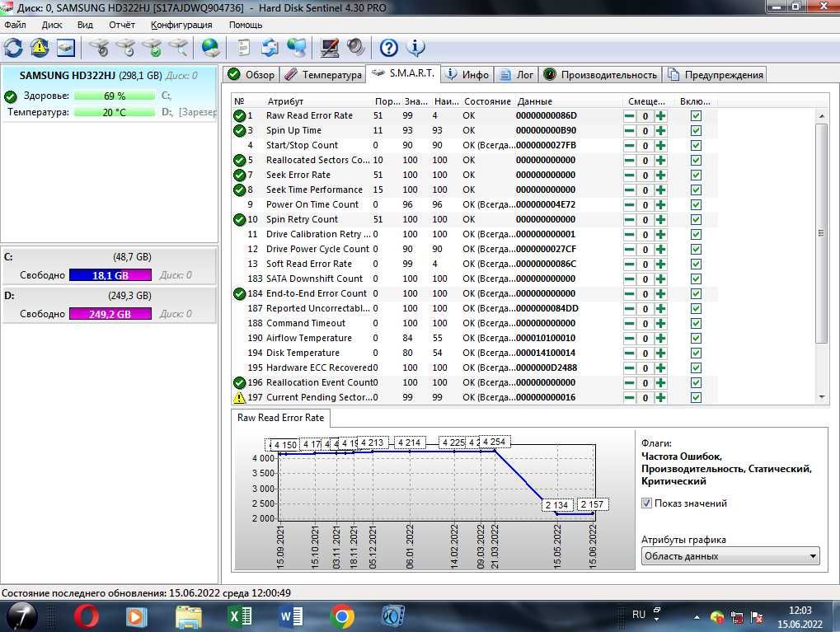This screenshot has height=632, width=840.
Task: Decrease offset for Command Timeout
Action: point(630,324)
